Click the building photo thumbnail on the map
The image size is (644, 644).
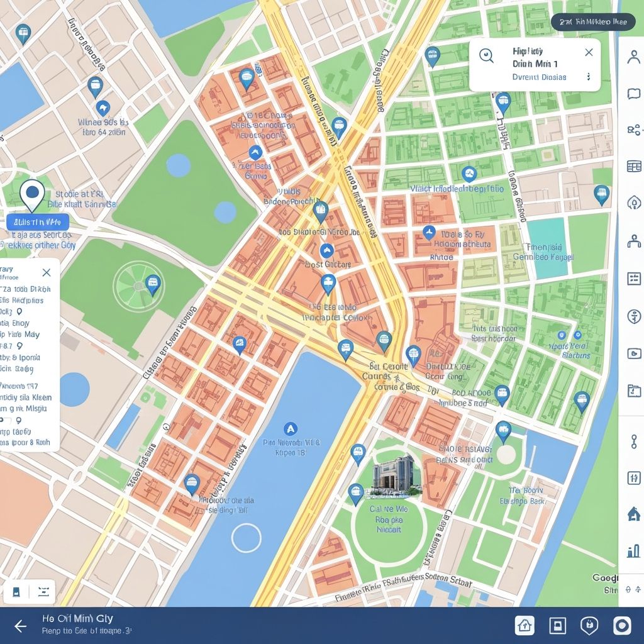click(x=394, y=474)
